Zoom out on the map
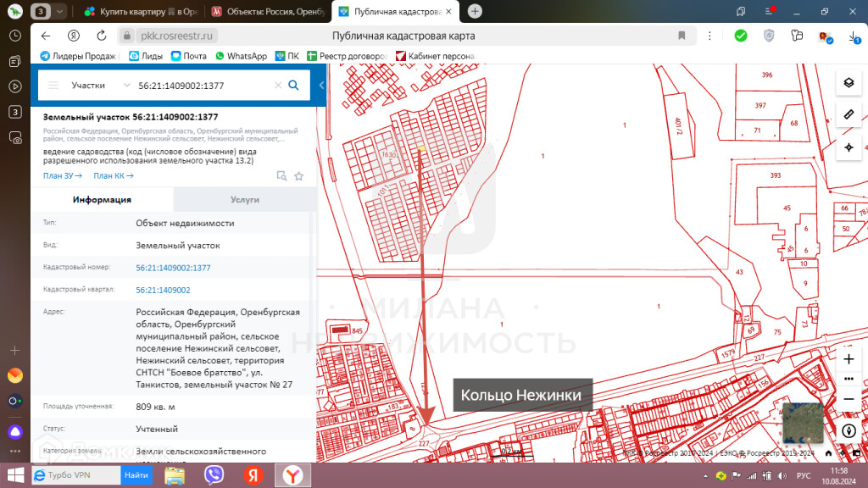The image size is (868, 488). pyautogui.click(x=849, y=398)
